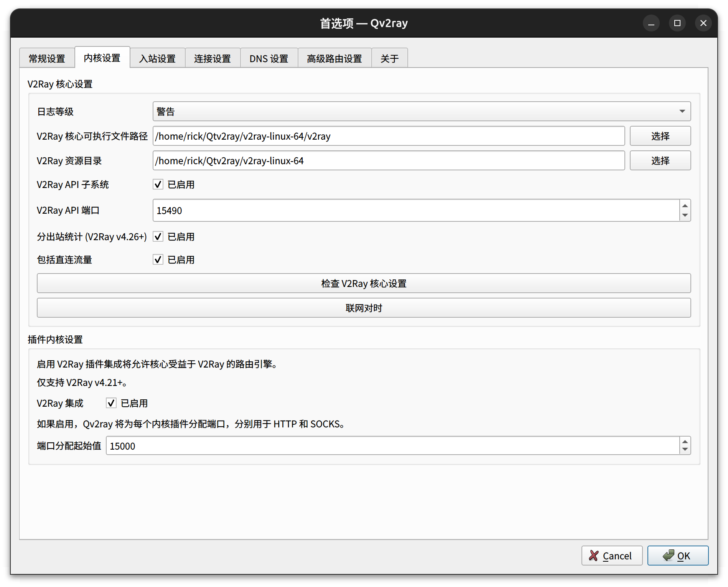This screenshot has width=728, height=587.
Task: Open the 关于 tab
Action: coord(390,58)
